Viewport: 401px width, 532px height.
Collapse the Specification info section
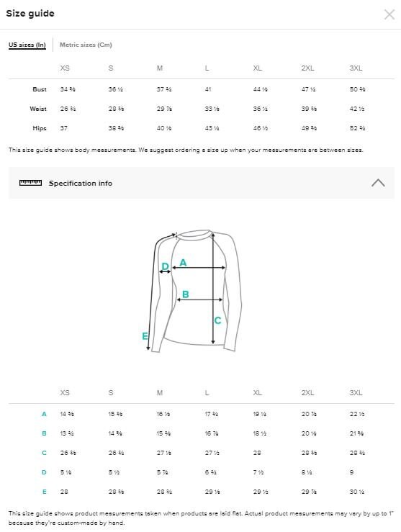coord(377,183)
